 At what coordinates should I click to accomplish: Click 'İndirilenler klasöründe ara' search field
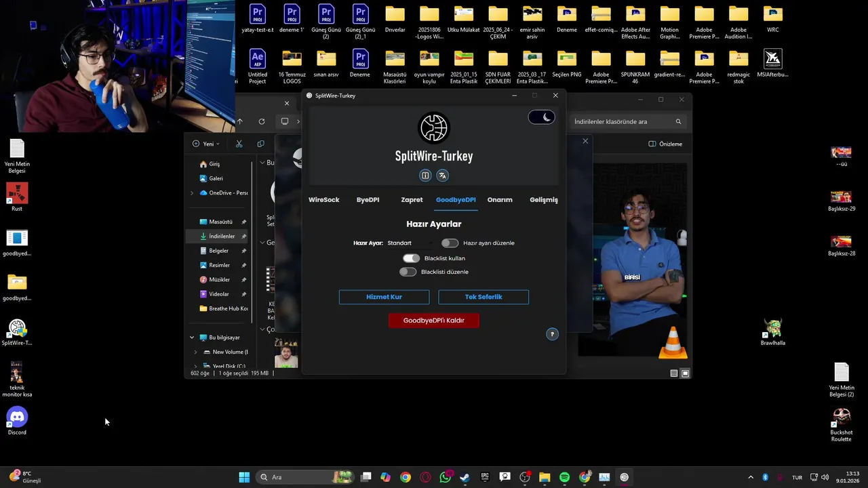coord(627,121)
